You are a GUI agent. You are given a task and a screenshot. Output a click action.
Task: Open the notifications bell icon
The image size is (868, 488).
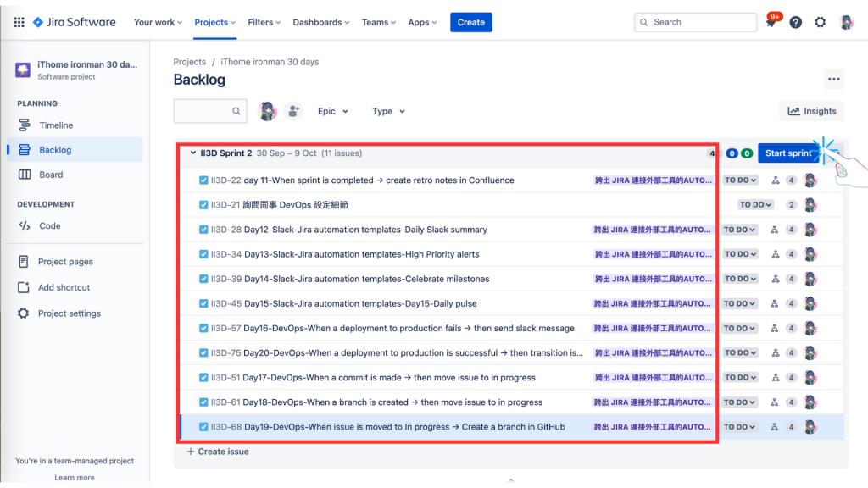click(771, 23)
